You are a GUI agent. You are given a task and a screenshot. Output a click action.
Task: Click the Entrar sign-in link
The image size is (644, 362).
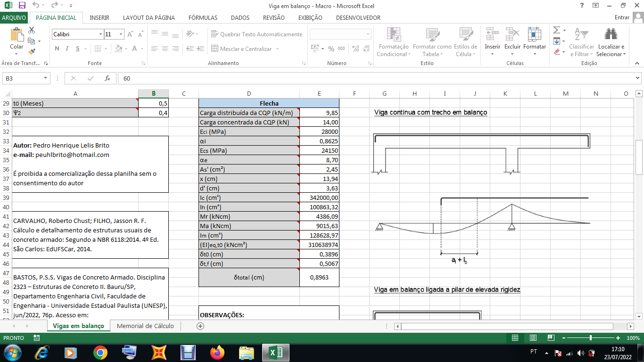click(x=622, y=17)
